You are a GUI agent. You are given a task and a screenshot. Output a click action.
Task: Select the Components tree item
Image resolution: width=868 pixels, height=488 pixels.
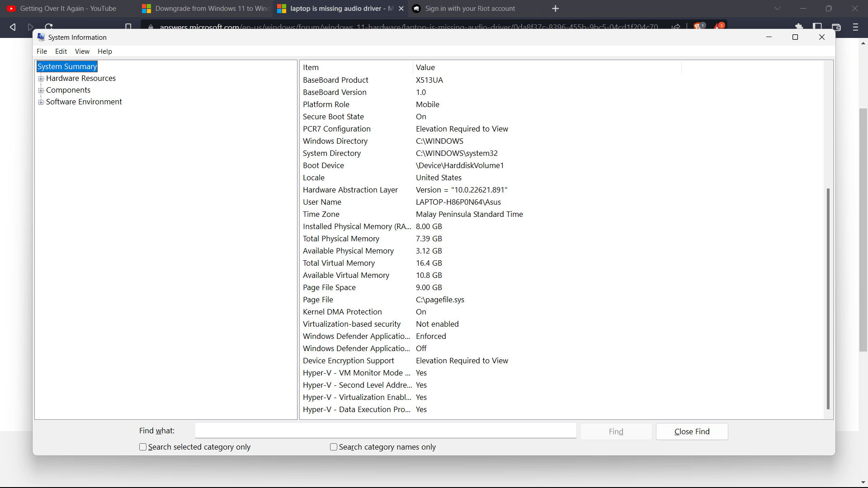pos(68,90)
